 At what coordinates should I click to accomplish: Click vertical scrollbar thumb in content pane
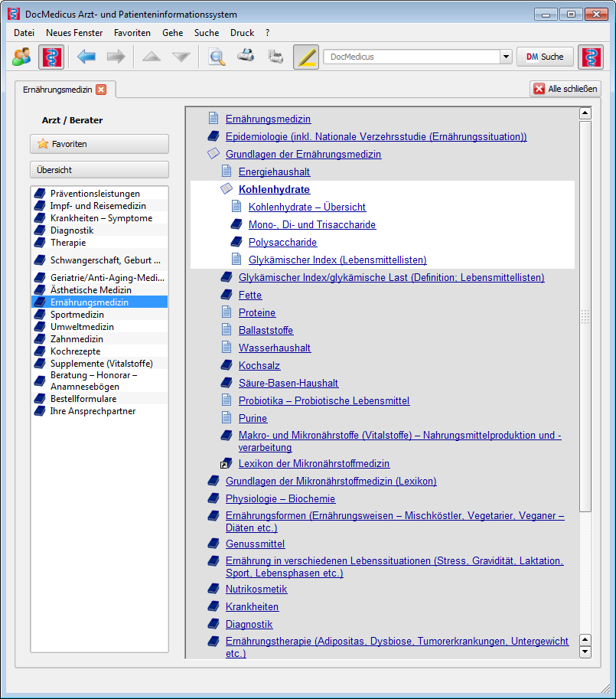pos(585,316)
